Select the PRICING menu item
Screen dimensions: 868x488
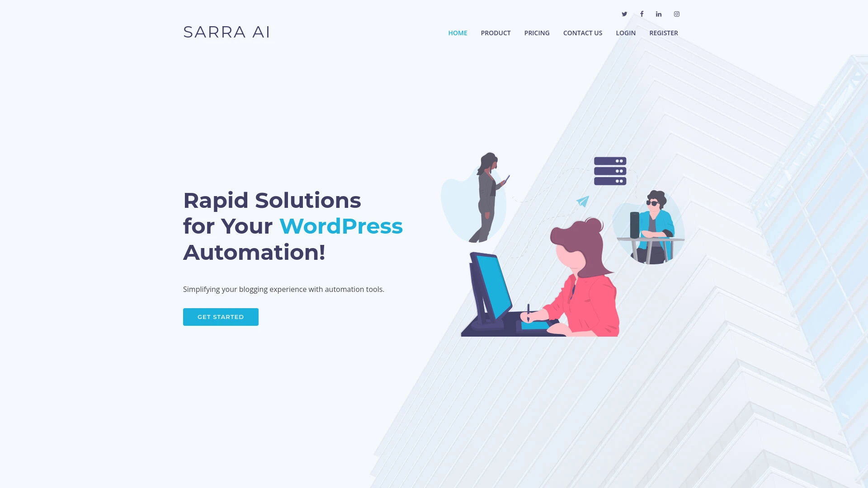tap(537, 33)
